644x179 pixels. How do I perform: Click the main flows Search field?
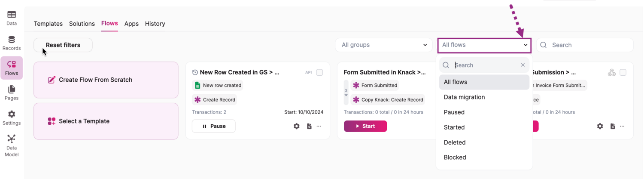(x=589, y=45)
